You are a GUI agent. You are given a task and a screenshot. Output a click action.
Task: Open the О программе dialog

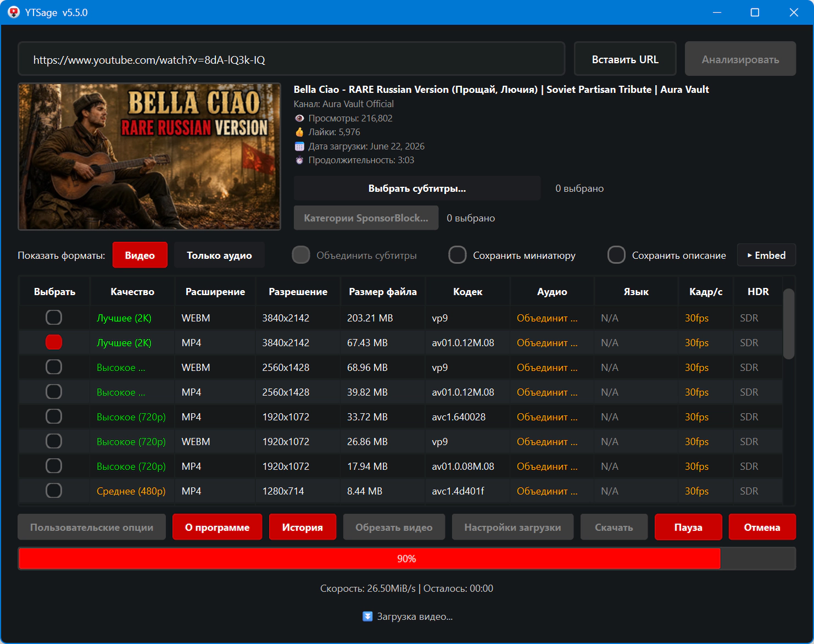coord(217,527)
